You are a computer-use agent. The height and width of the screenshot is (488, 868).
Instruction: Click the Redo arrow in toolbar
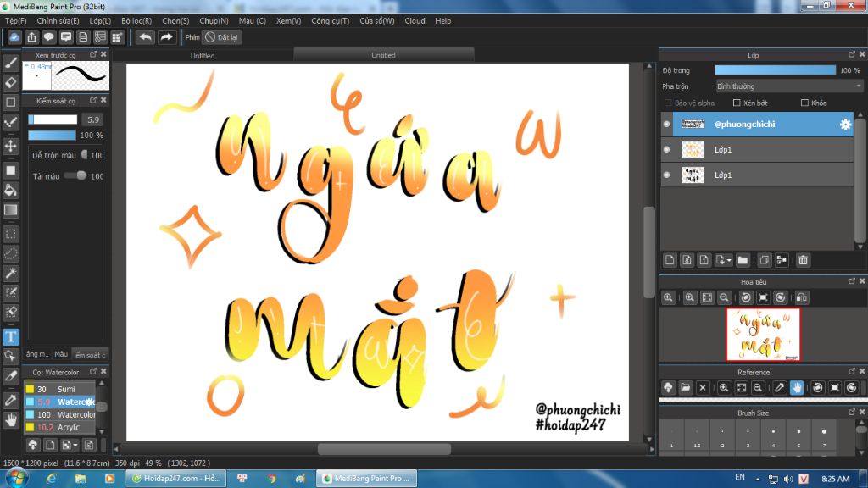tap(166, 37)
